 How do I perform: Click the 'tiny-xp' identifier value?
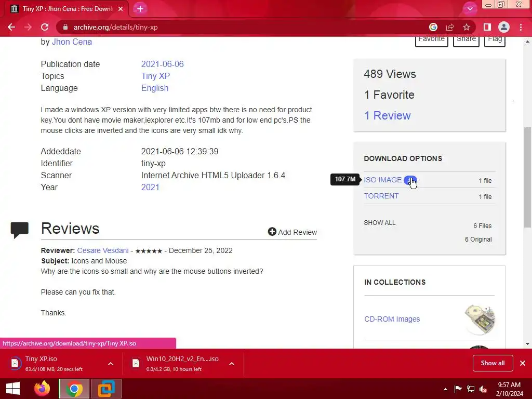[153, 164]
